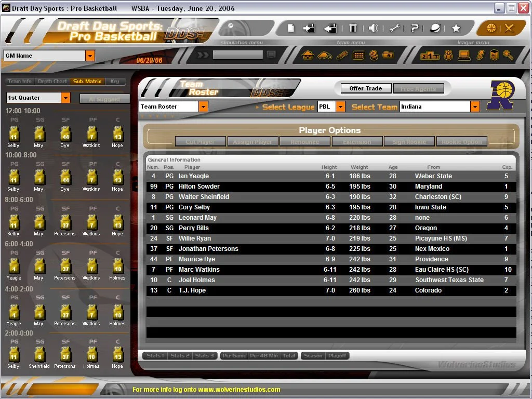
Task: Expand the Select Team Indiana dropdown
Action: [x=475, y=107]
